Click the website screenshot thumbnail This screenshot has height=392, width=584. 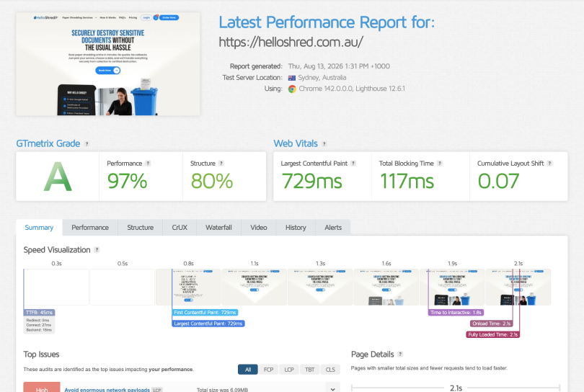[x=108, y=64]
